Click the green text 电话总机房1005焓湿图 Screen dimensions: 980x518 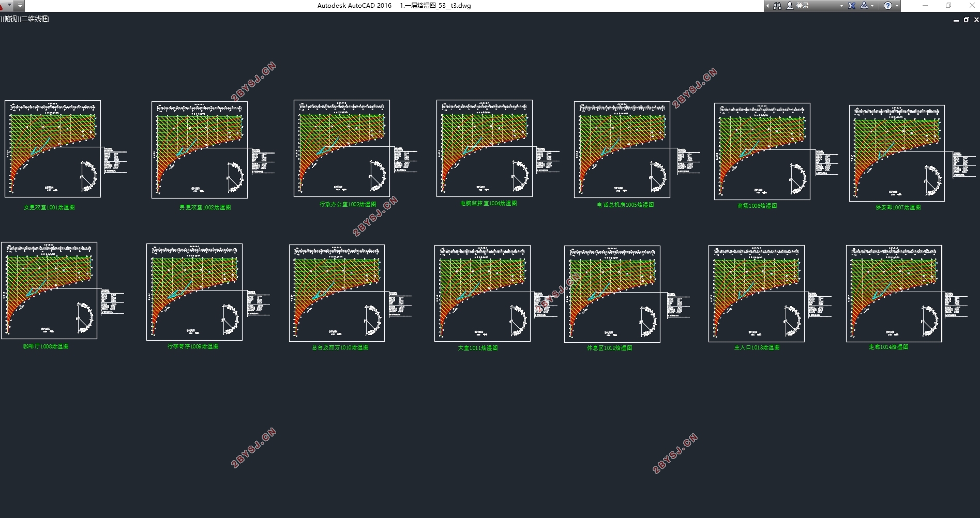(x=626, y=205)
